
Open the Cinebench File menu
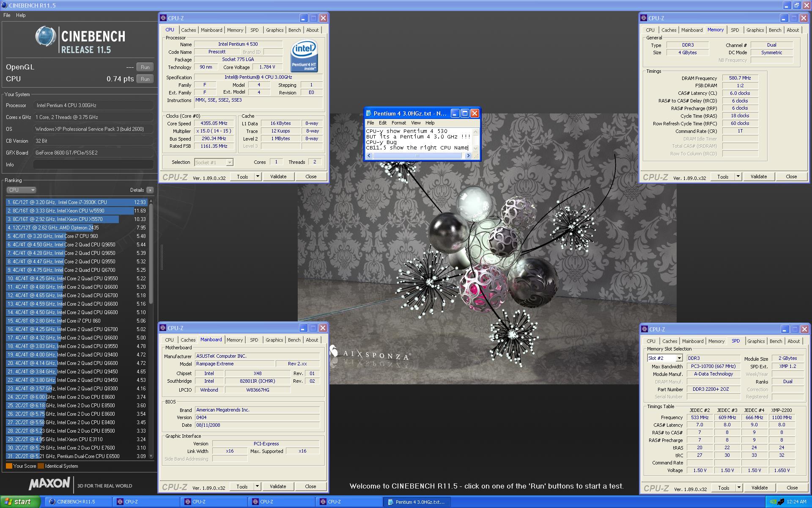coord(7,15)
